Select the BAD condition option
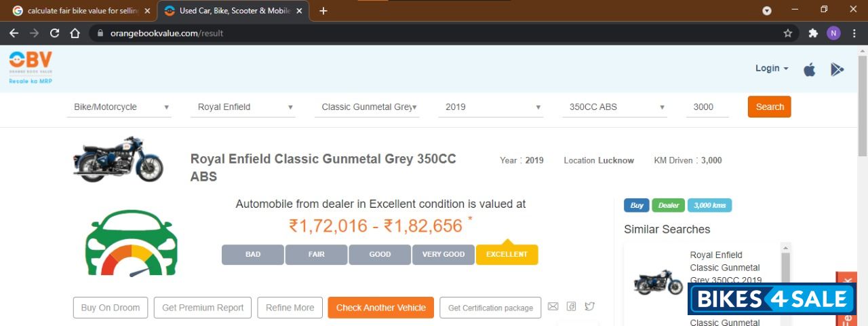This screenshot has width=868, height=326. click(253, 255)
